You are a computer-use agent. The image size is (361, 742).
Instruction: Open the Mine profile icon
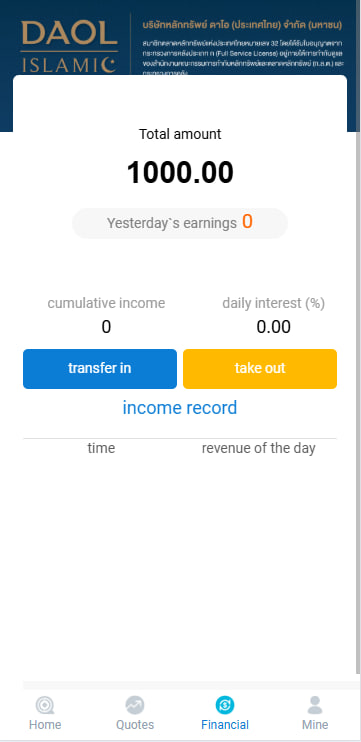pos(315,705)
